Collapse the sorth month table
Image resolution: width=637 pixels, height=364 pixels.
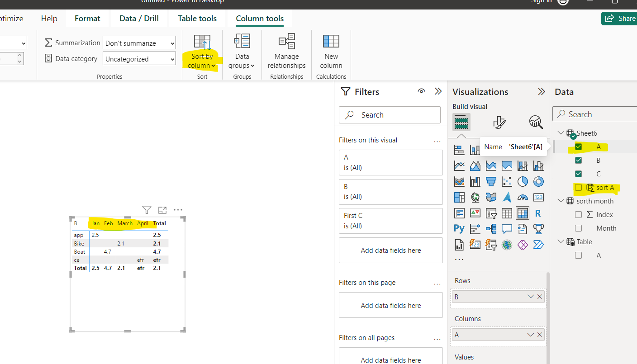[x=561, y=200]
